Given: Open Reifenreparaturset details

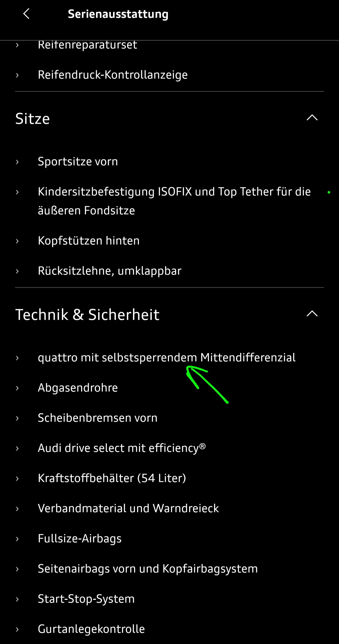Looking at the screenshot, I should point(87,45).
